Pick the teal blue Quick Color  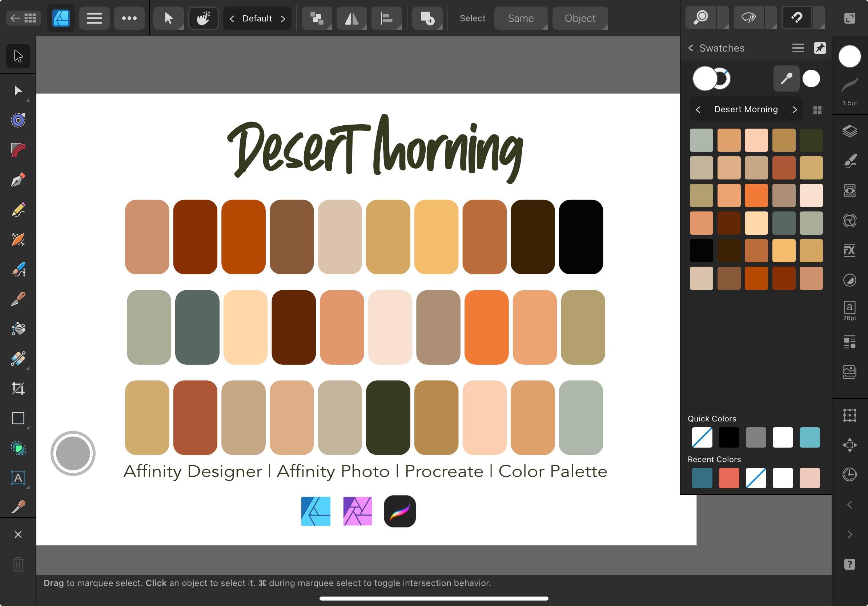809,437
